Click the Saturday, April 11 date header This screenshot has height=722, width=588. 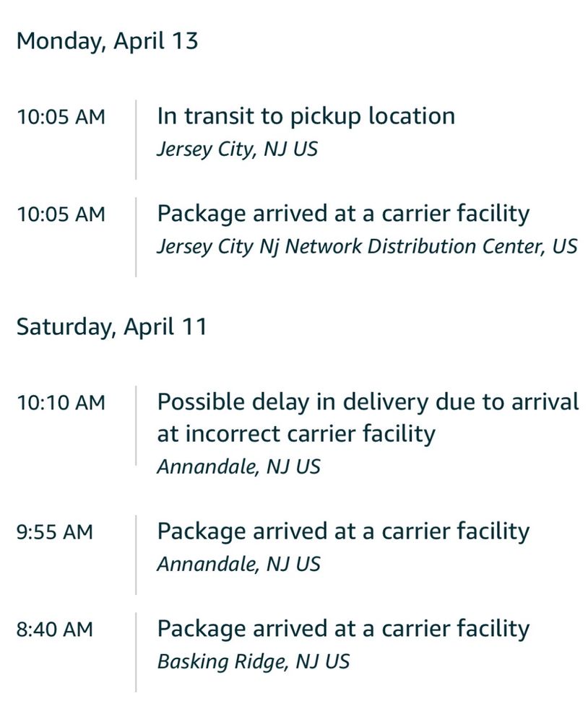coord(111,326)
